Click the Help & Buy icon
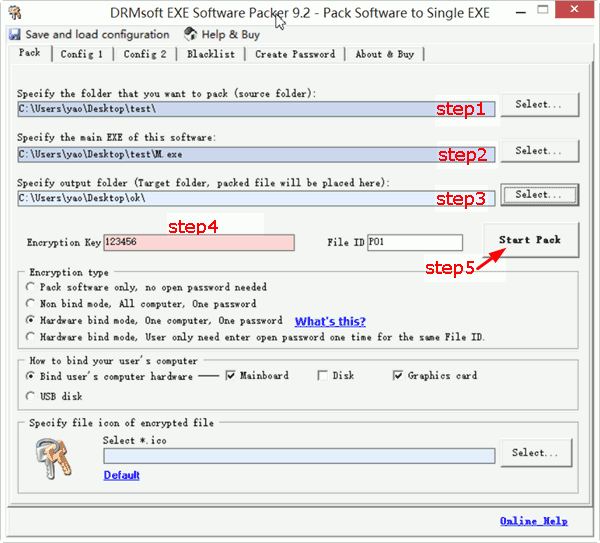 (191, 34)
